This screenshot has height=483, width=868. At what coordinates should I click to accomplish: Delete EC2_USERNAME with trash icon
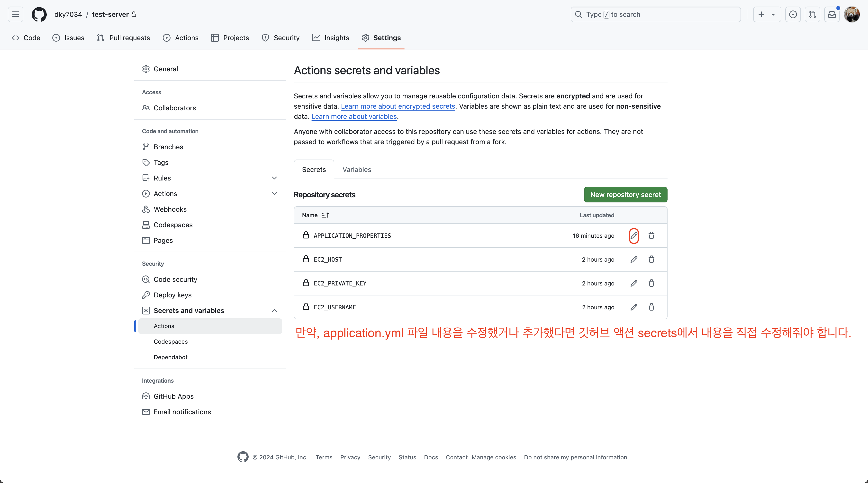point(651,307)
